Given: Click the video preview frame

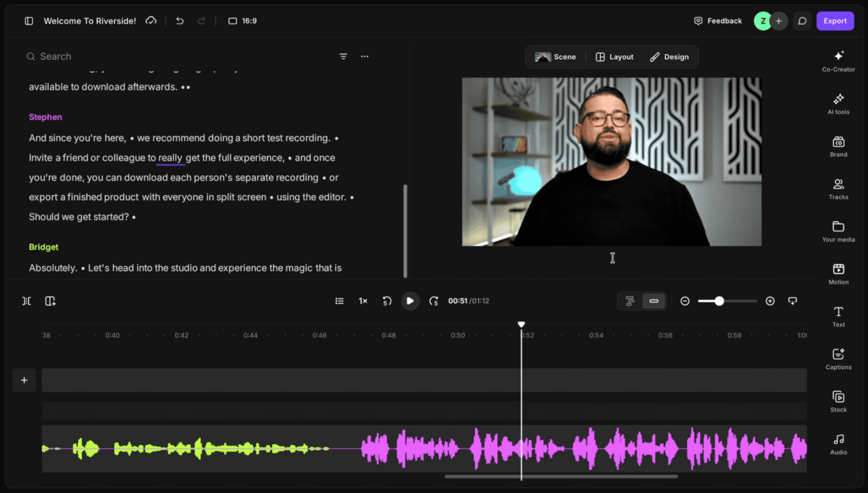Looking at the screenshot, I should 612,162.
